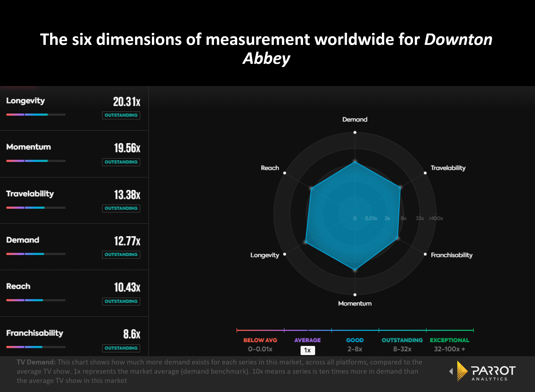Click the Franchisability axis endpoint dot on radar
This screenshot has width=535, height=392.
point(425,254)
